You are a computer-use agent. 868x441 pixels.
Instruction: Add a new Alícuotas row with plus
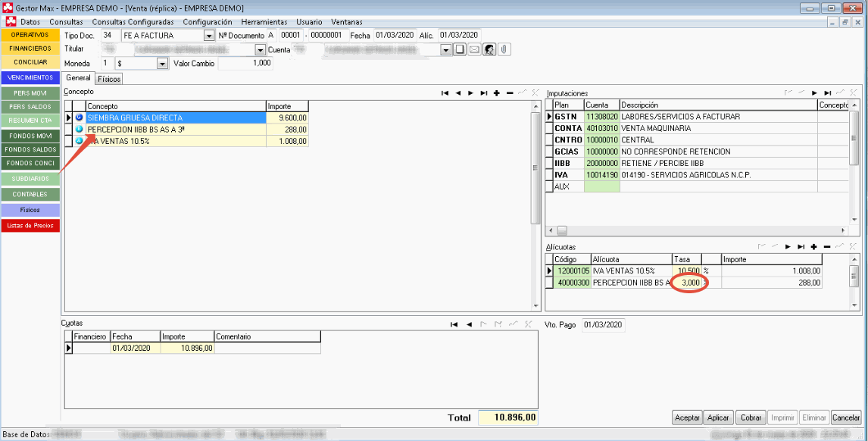(813, 246)
